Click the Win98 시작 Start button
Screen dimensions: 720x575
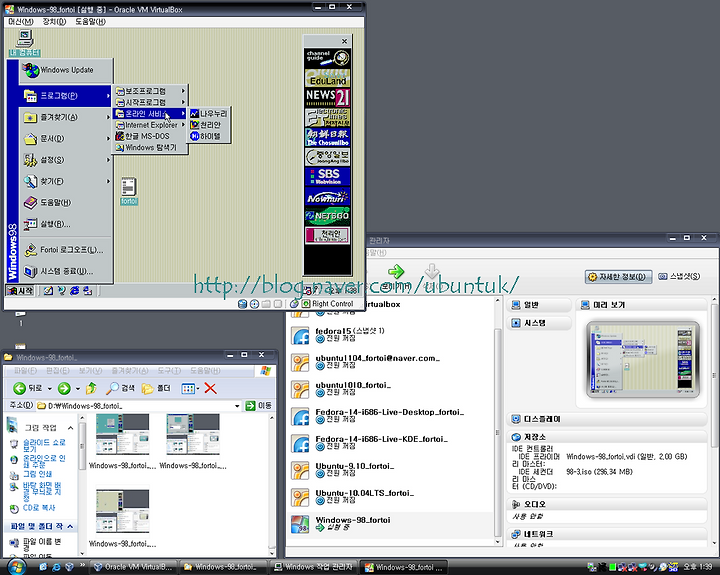click(x=20, y=291)
